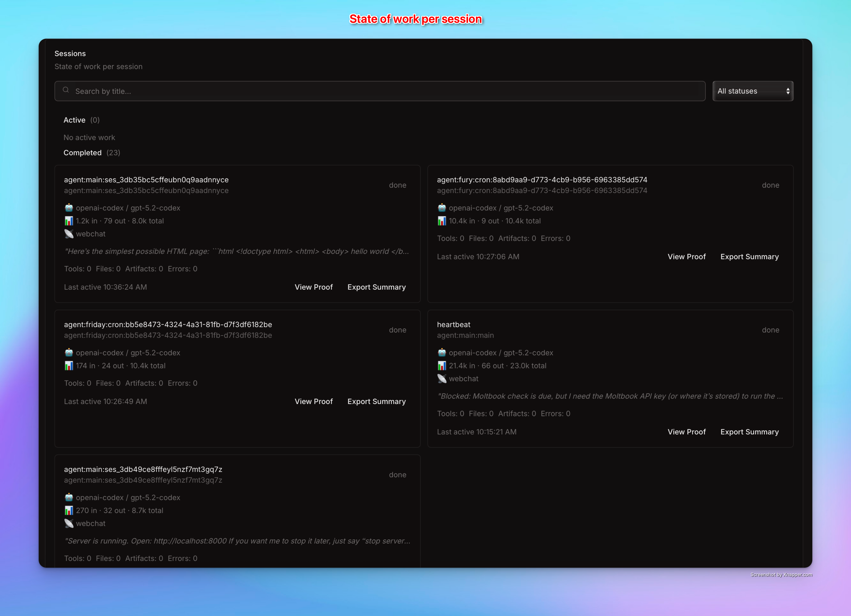The height and width of the screenshot is (616, 851).
Task: Click the robot icon on agent:main:ses_3db49 card
Action: point(69,497)
